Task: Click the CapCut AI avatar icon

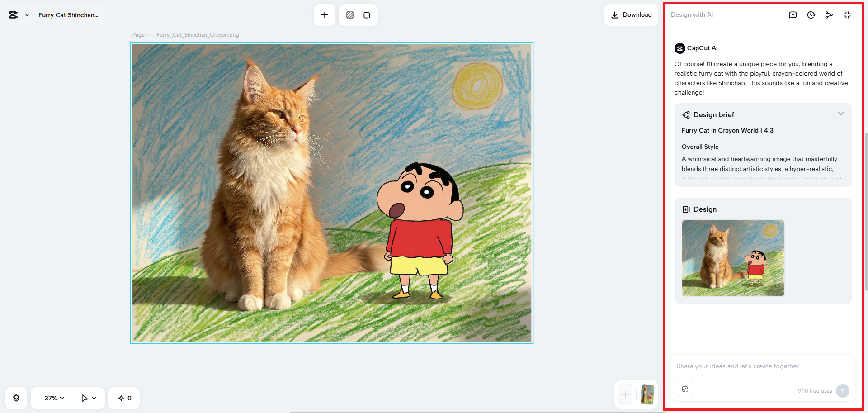Action: [x=680, y=48]
